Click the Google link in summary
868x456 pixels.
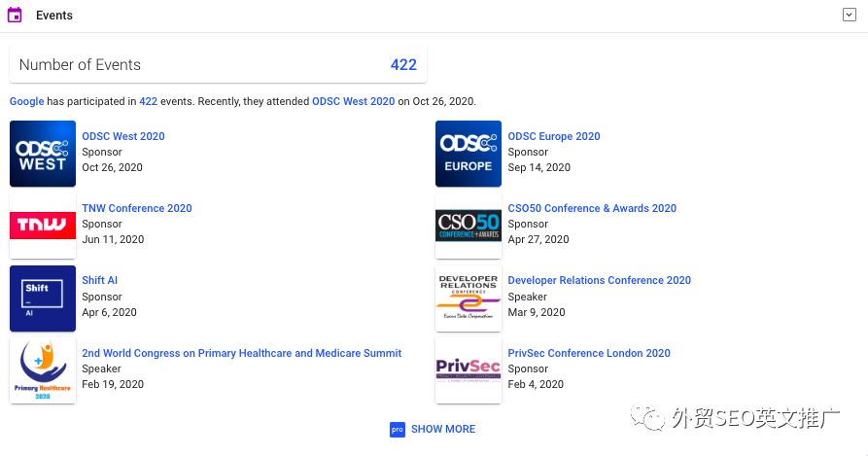point(26,101)
